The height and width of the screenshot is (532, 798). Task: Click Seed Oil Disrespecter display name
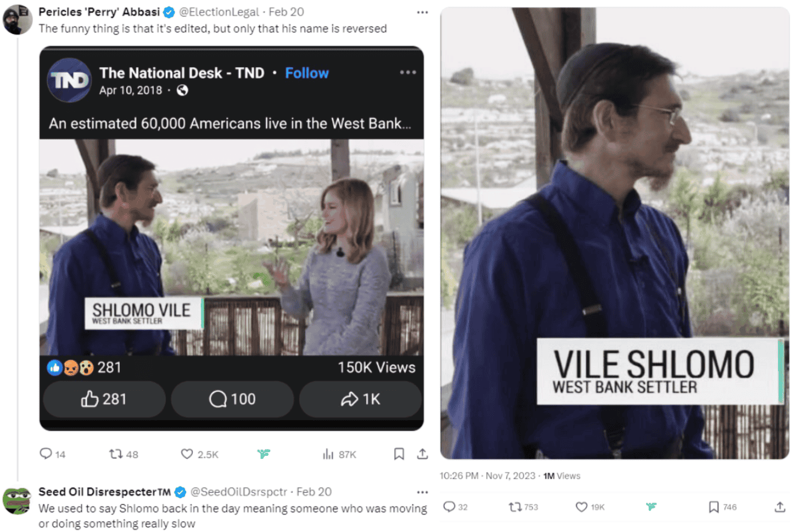(106, 491)
